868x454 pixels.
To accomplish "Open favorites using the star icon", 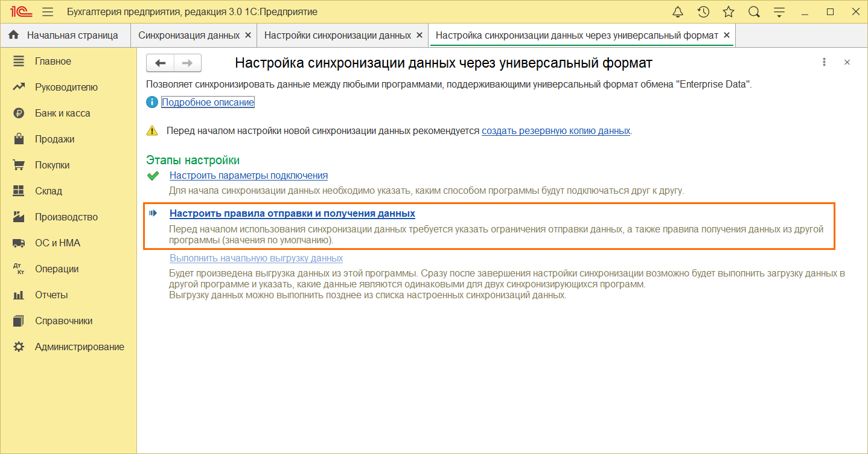I will pos(728,11).
